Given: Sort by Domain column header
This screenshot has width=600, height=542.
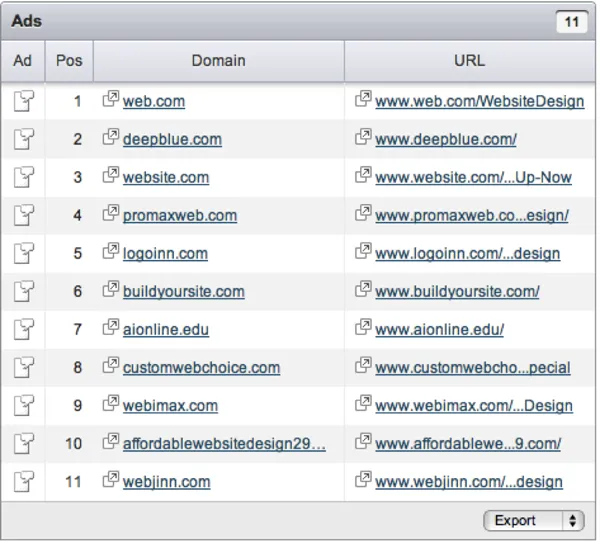Looking at the screenshot, I should click(x=218, y=60).
